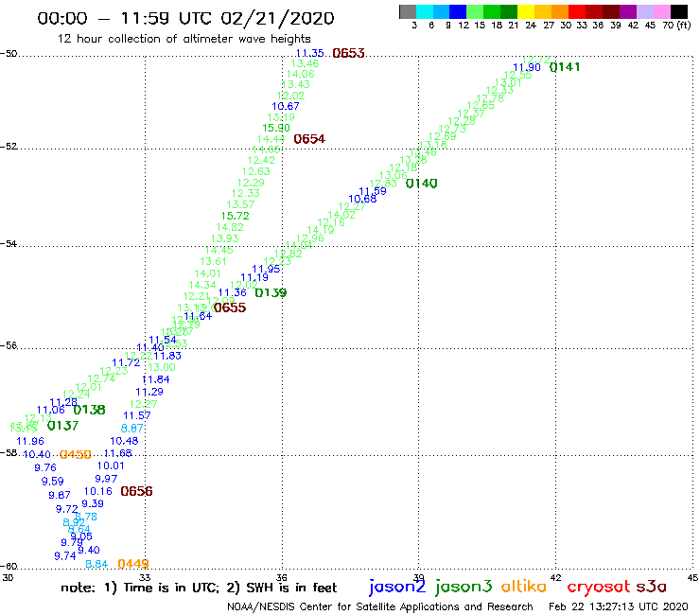The image size is (700, 615).
Task: Select the '14.82' wave height value
Action: tap(230, 227)
